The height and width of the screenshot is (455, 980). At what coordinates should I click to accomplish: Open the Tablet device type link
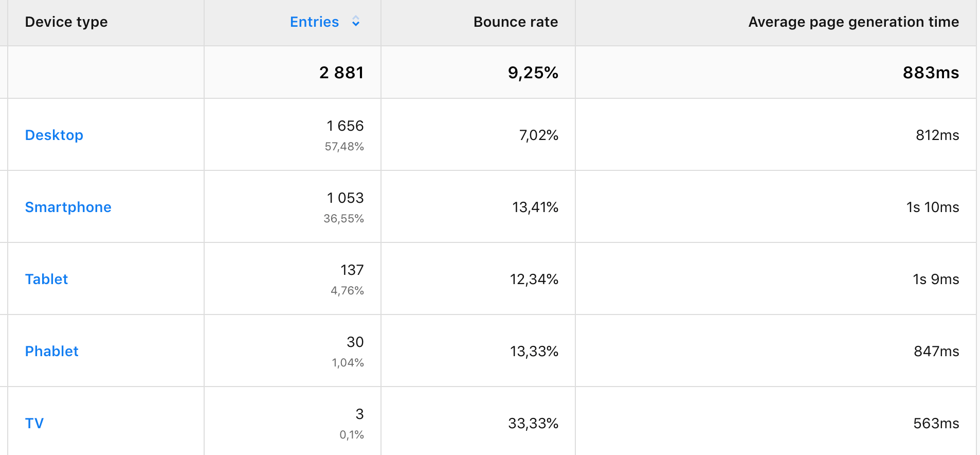tap(46, 279)
